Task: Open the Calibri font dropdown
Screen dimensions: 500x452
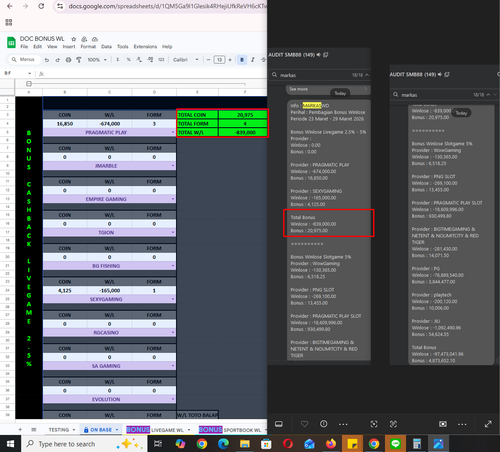Action: (186, 60)
